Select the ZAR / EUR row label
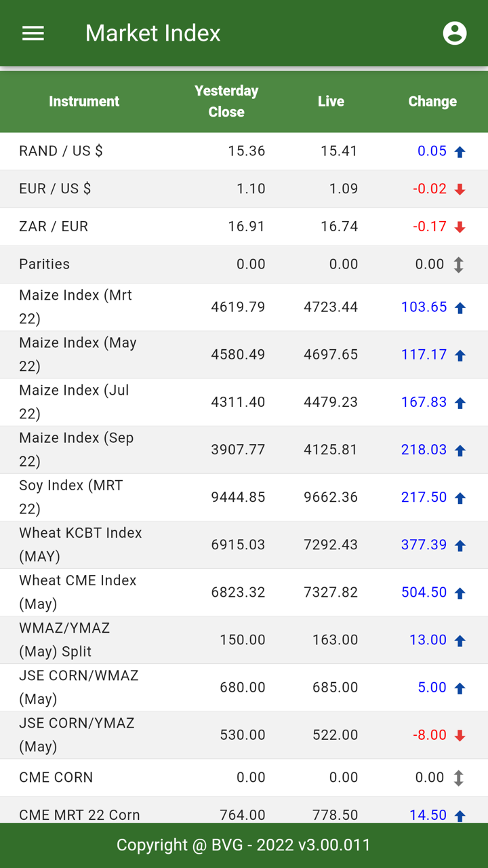This screenshot has width=488, height=868. [54, 226]
